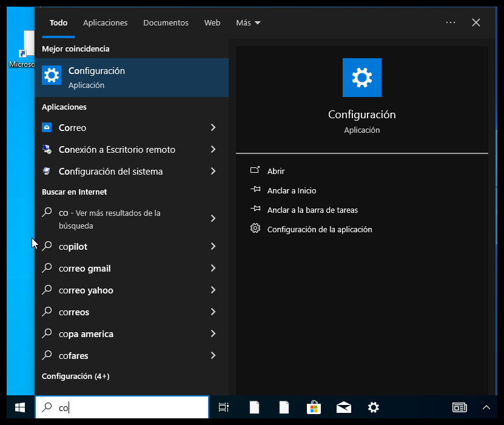Open search options three-dots menu
This screenshot has width=504, height=425.
[451, 22]
